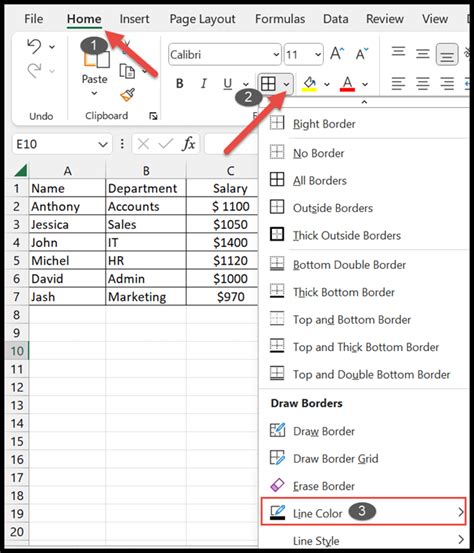Click the Enter checkmark in formula bar
The image size is (474, 553).
[166, 144]
